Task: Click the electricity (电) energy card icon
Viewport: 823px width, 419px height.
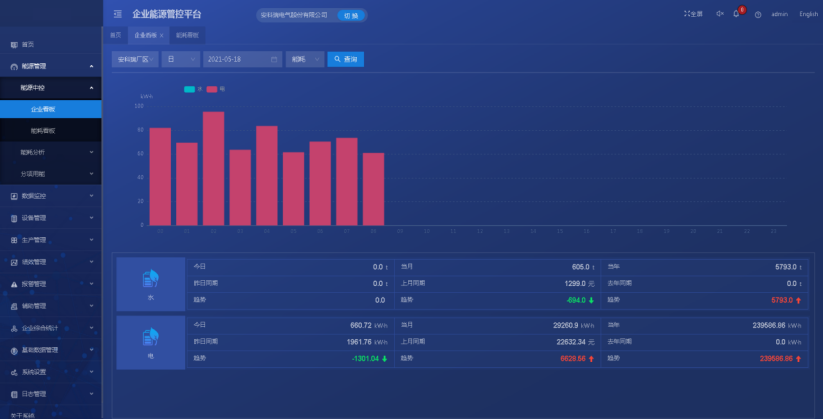Action: click(x=151, y=337)
